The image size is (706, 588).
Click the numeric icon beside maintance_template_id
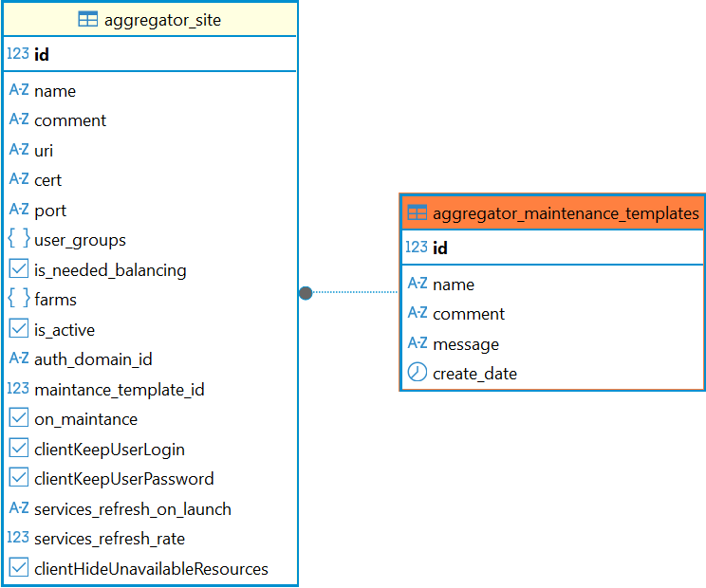click(18, 389)
